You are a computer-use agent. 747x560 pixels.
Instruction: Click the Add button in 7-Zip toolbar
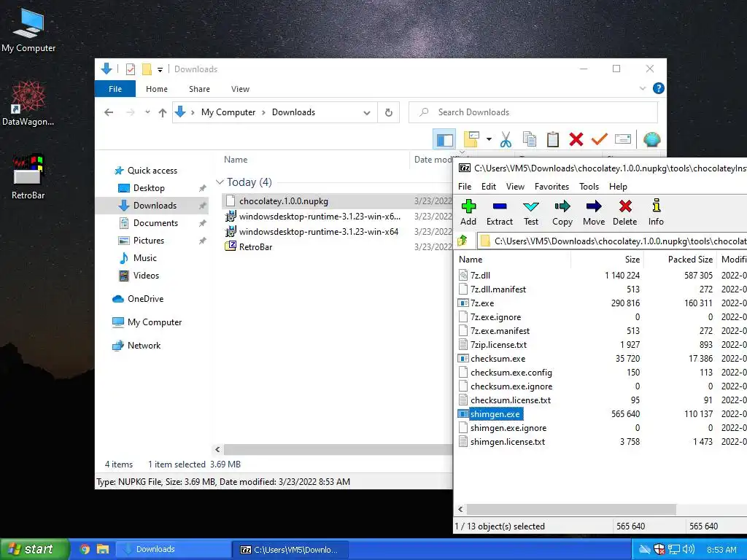point(468,212)
